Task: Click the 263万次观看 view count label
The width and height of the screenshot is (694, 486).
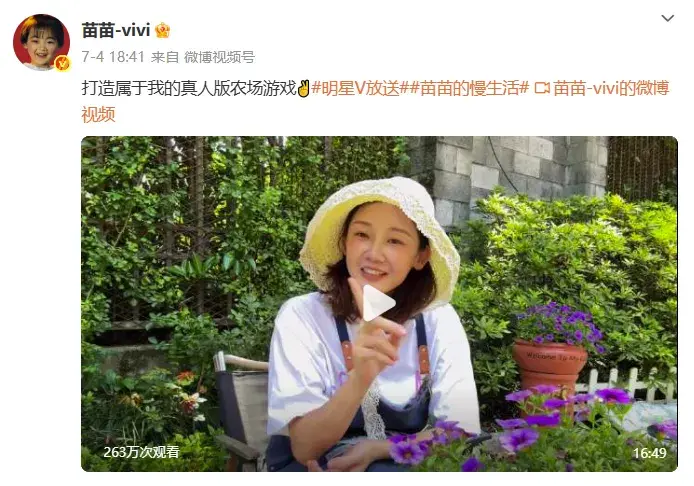Action: 141,452
